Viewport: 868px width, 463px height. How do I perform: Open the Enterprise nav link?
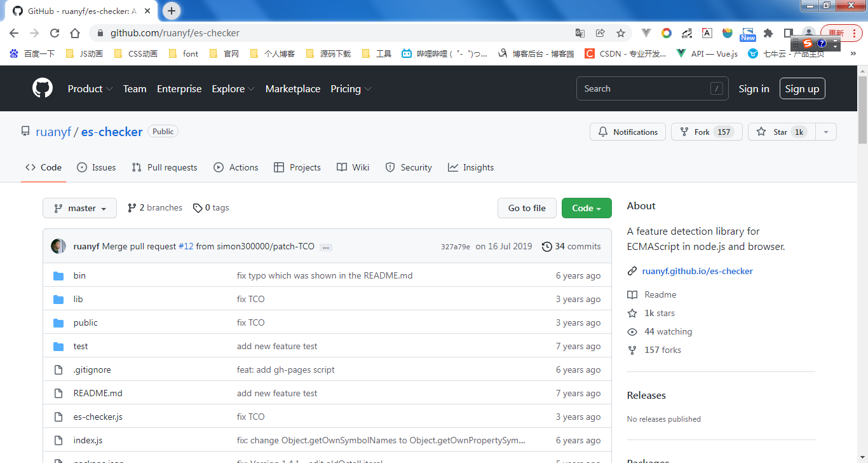[x=179, y=89]
